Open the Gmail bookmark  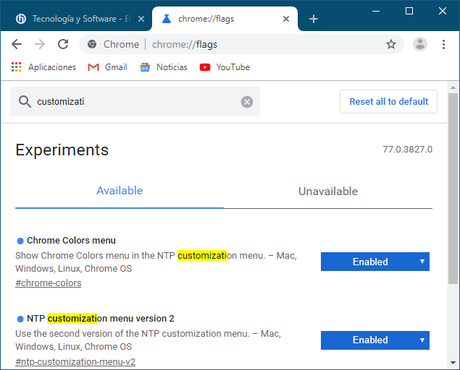tap(107, 67)
